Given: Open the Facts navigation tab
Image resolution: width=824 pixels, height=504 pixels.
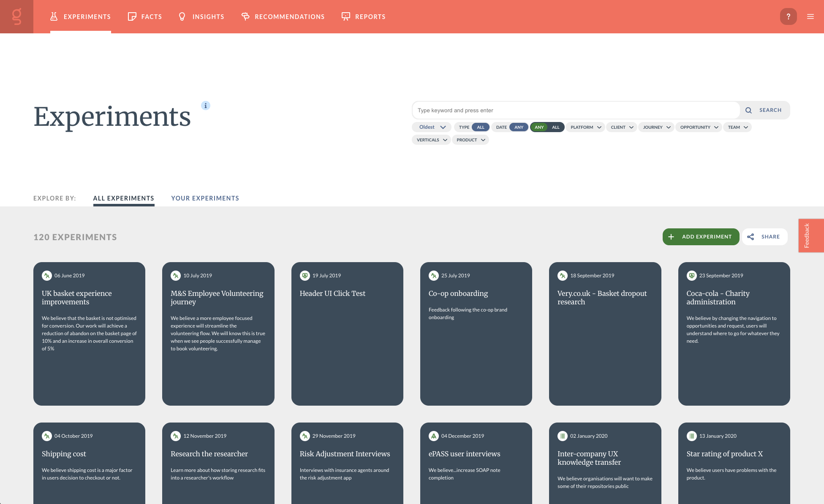Looking at the screenshot, I should [145, 16].
